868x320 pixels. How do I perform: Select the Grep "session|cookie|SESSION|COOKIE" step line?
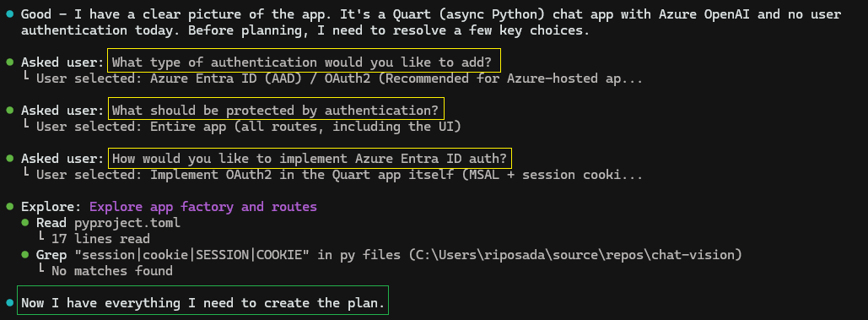(x=389, y=255)
